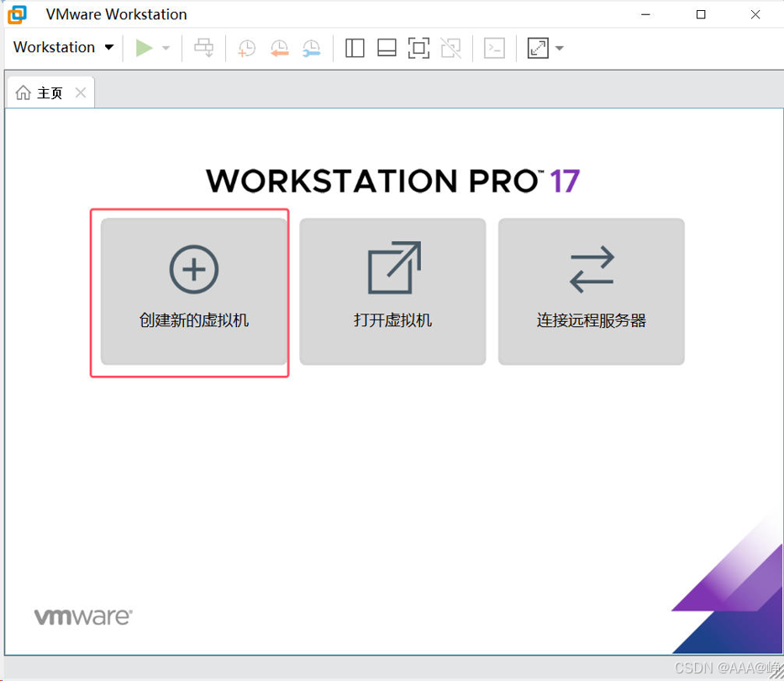The height and width of the screenshot is (681, 784).
Task: Click the 连接远程服务器 tile
Action: point(591,291)
